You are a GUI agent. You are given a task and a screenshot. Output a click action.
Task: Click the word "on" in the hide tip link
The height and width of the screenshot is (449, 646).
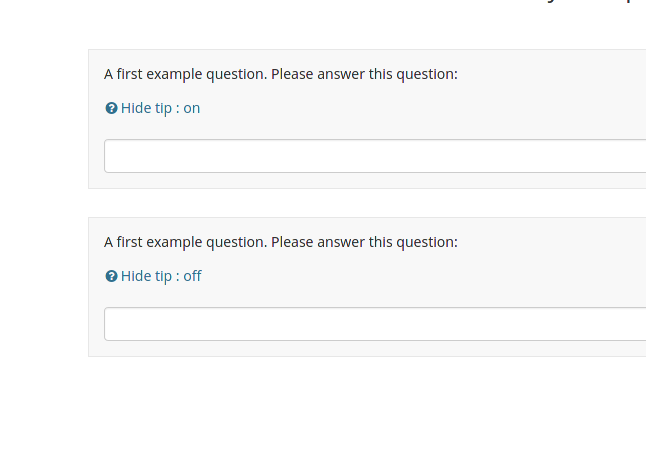click(192, 108)
